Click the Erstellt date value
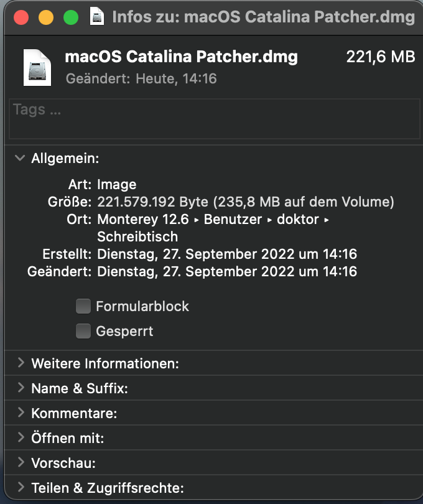Image resolution: width=423 pixels, height=504 pixels. (x=227, y=254)
